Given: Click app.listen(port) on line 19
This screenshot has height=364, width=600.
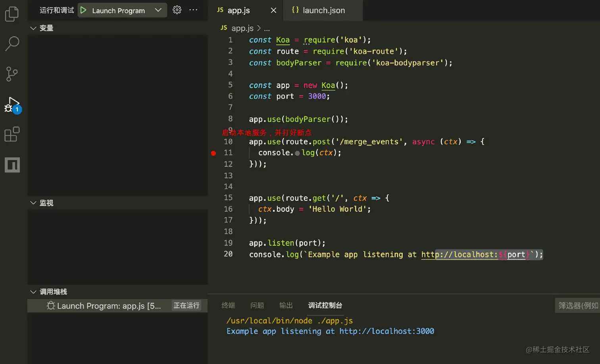Looking at the screenshot, I should [x=287, y=243].
